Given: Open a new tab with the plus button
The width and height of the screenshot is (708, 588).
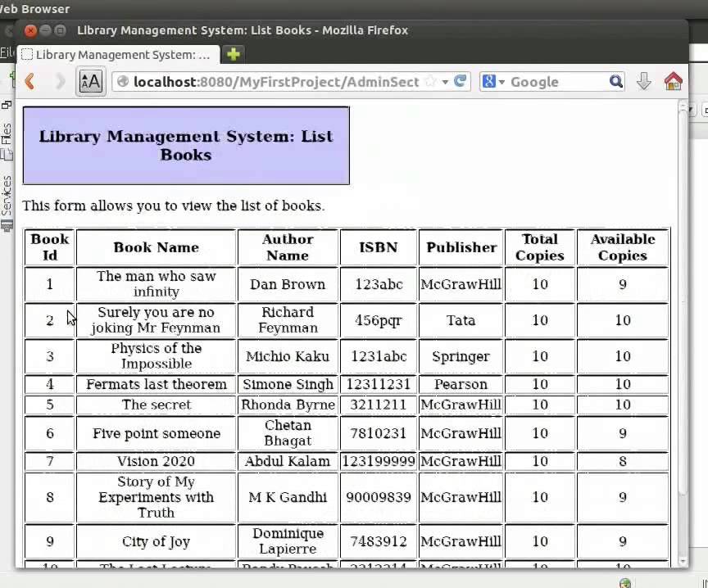Looking at the screenshot, I should [x=233, y=55].
